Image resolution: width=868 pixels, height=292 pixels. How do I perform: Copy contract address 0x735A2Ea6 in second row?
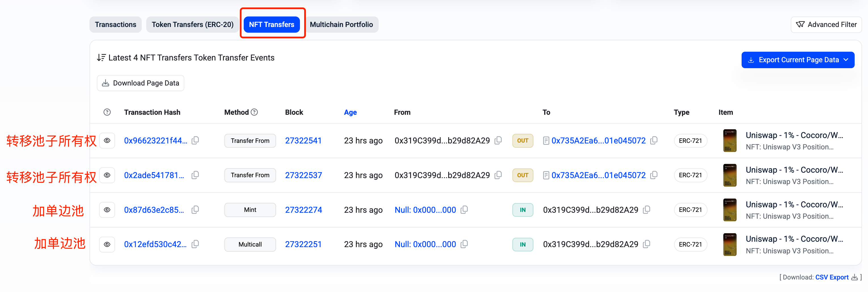(654, 175)
